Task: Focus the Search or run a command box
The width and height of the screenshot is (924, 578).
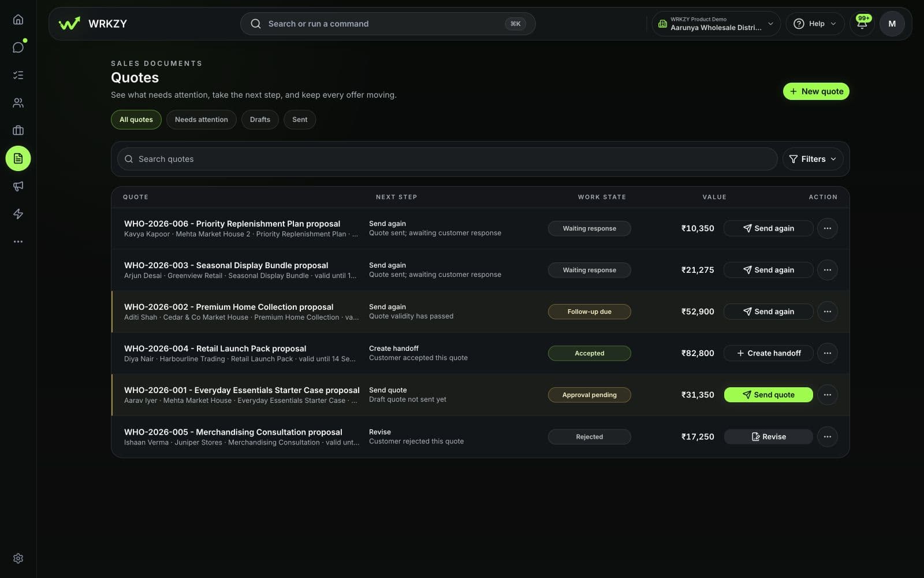Action: [388, 24]
